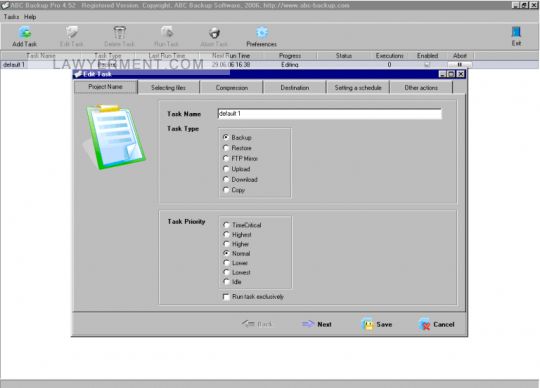This screenshot has height=388, width=540.
Task: Switch to the Setting a schedule tab
Action: 358,88
